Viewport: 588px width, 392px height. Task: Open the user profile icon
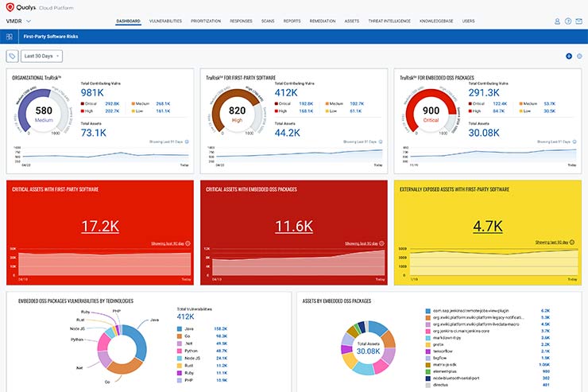[557, 21]
